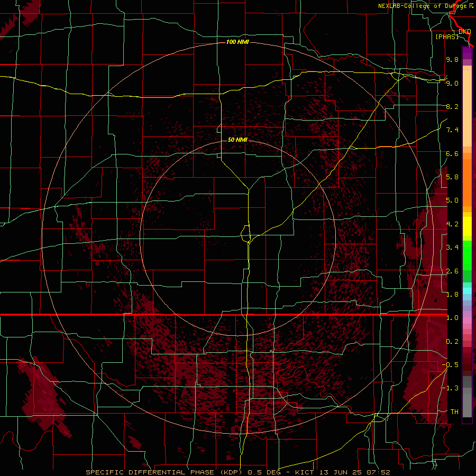Select the 2.6 value on the color scale
The height and width of the screenshot is (476, 476).
pos(452,271)
